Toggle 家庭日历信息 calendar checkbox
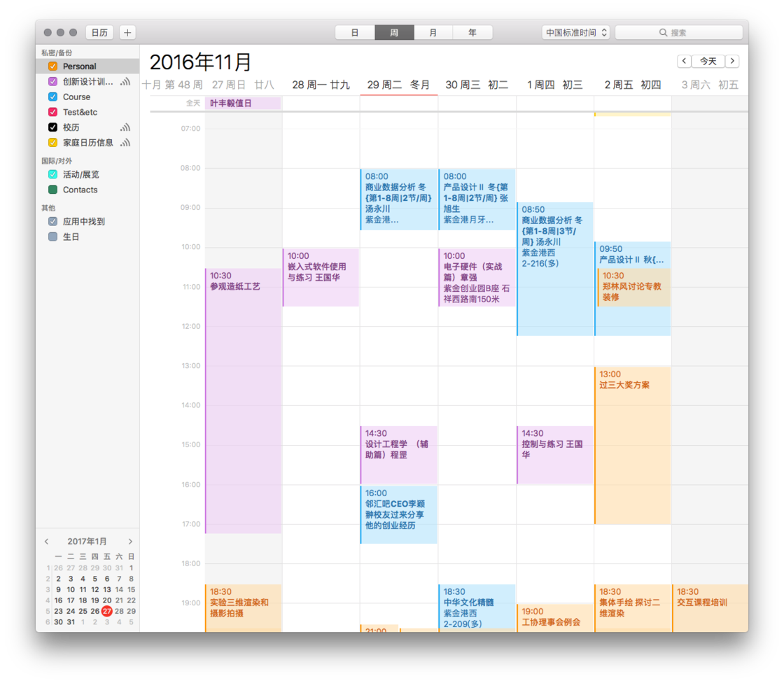This screenshot has height=683, width=784. pos(52,143)
